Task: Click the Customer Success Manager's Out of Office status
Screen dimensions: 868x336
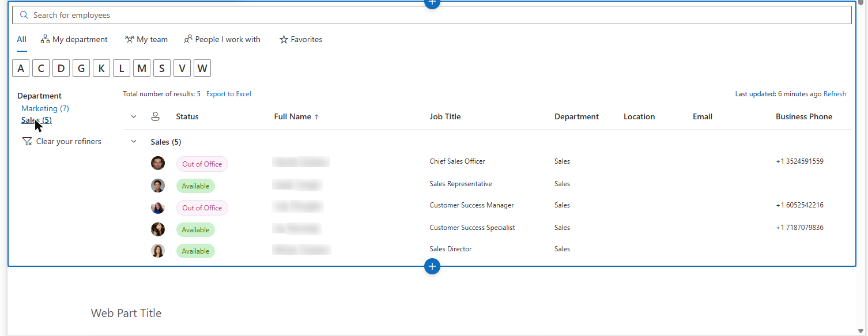Action: tap(202, 208)
